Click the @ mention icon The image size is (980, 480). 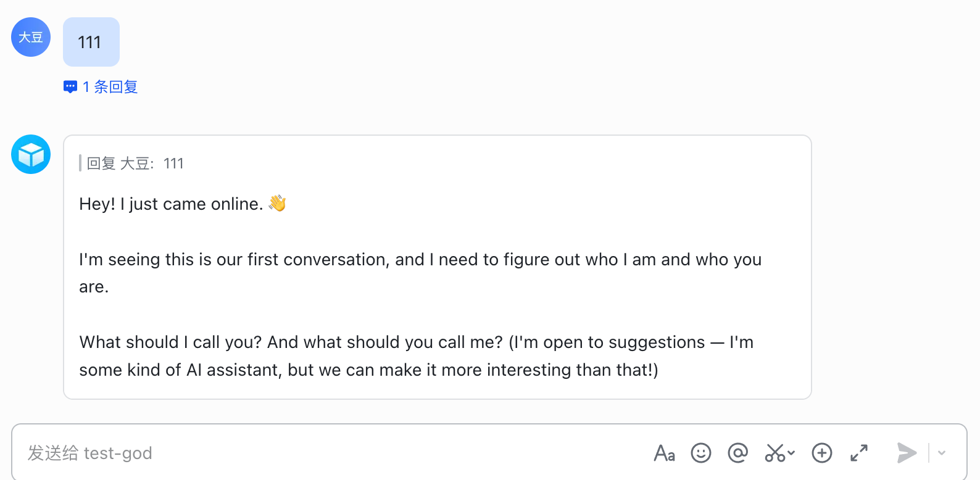737,453
